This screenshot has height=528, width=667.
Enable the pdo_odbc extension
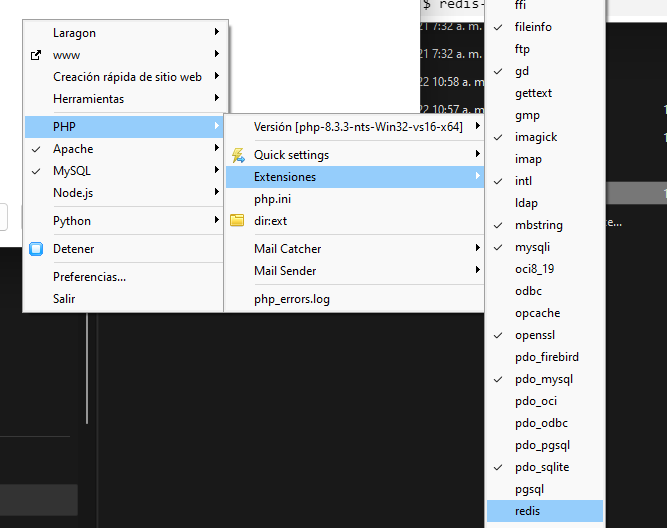[545, 423]
